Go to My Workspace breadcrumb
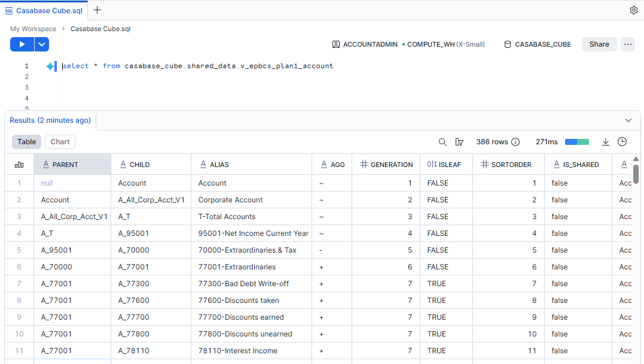The height and width of the screenshot is (364, 644). tap(33, 29)
